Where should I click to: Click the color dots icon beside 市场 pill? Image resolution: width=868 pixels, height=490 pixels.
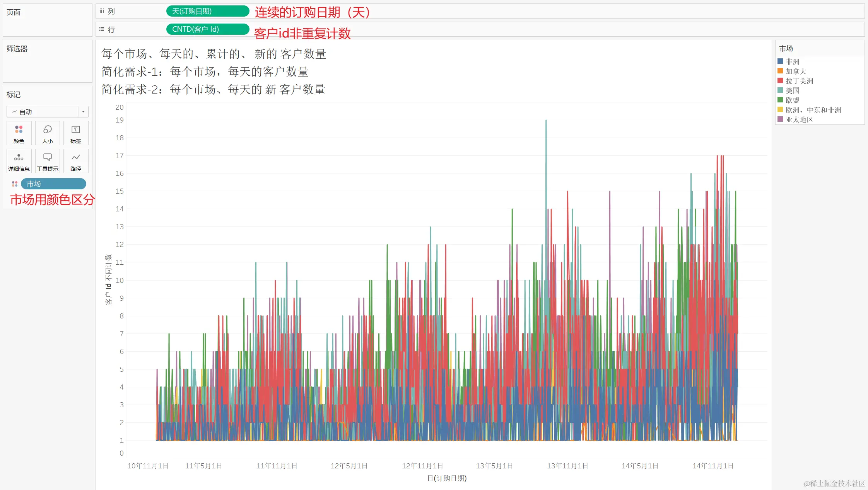tap(15, 184)
